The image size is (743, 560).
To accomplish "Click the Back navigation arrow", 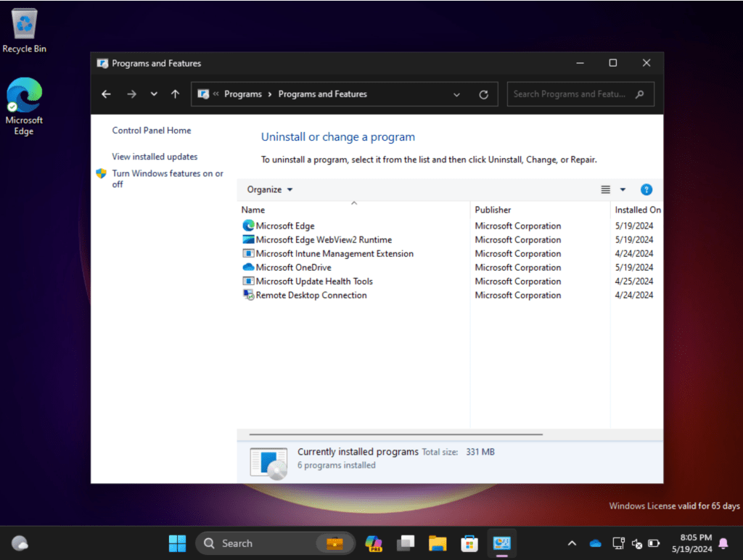I will [107, 94].
